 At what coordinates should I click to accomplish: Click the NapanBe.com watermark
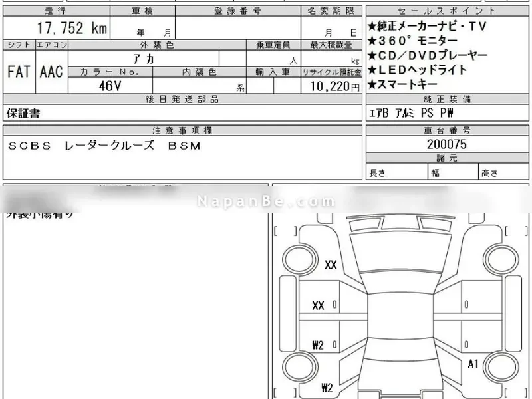(266, 201)
